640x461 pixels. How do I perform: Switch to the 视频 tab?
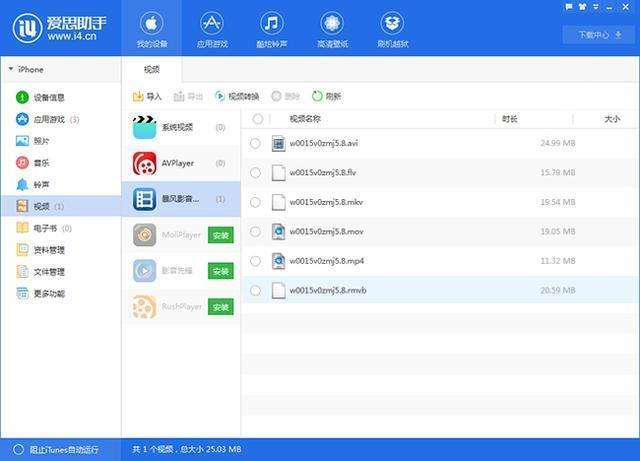click(152, 69)
